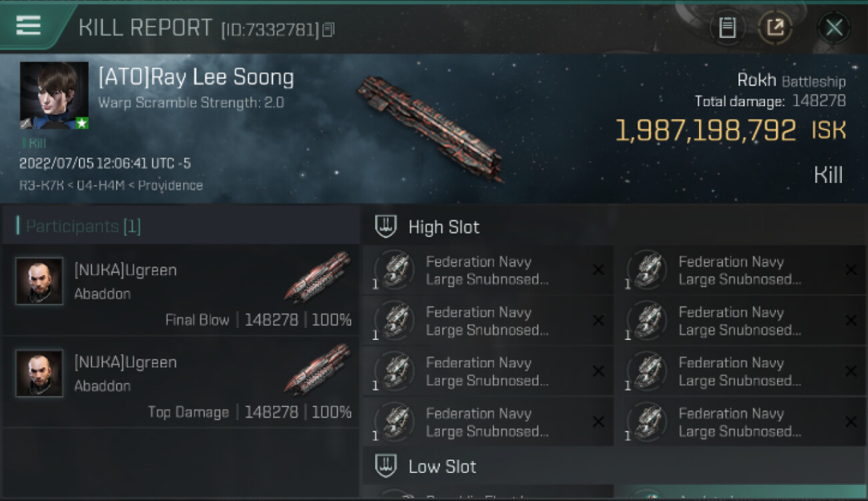This screenshot has width=868, height=501.
Task: Select the bottom-left Federation Navy railgun icon
Action: [x=395, y=422]
